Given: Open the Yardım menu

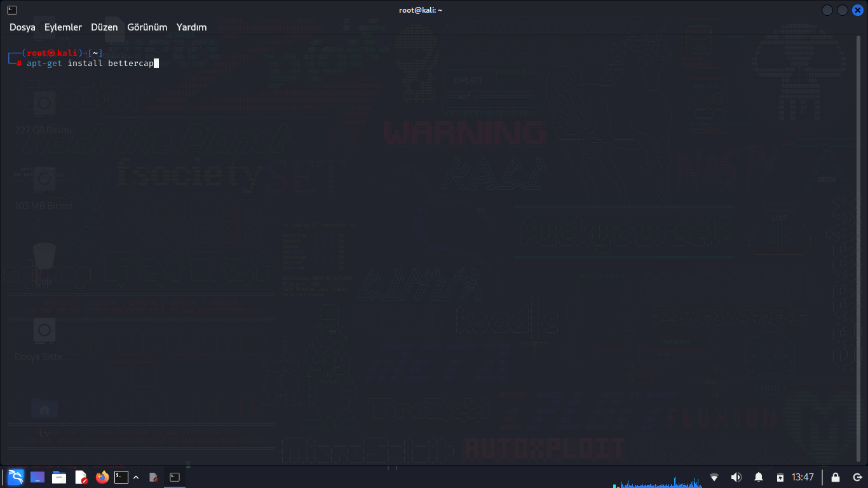Looking at the screenshot, I should [x=191, y=27].
